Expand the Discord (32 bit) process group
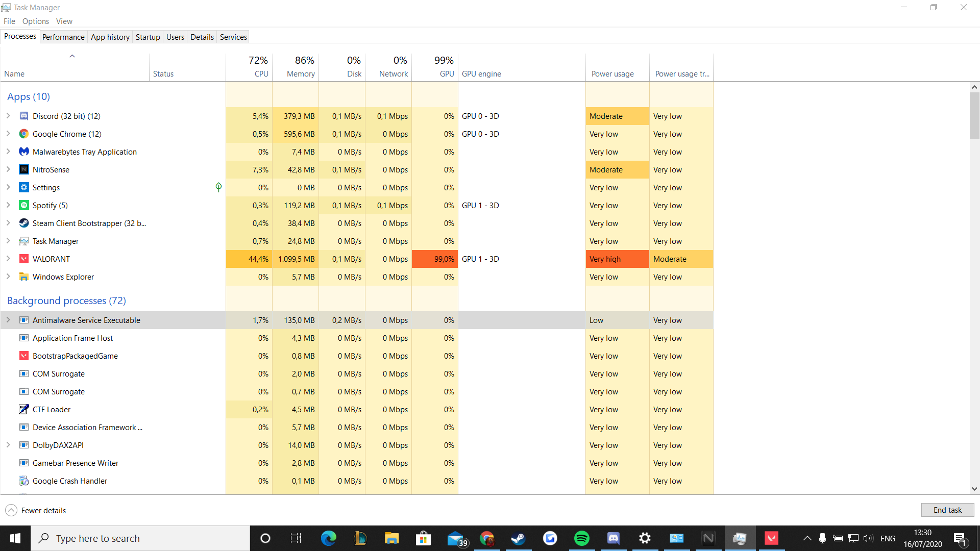Image resolution: width=980 pixels, height=551 pixels. 8,116
